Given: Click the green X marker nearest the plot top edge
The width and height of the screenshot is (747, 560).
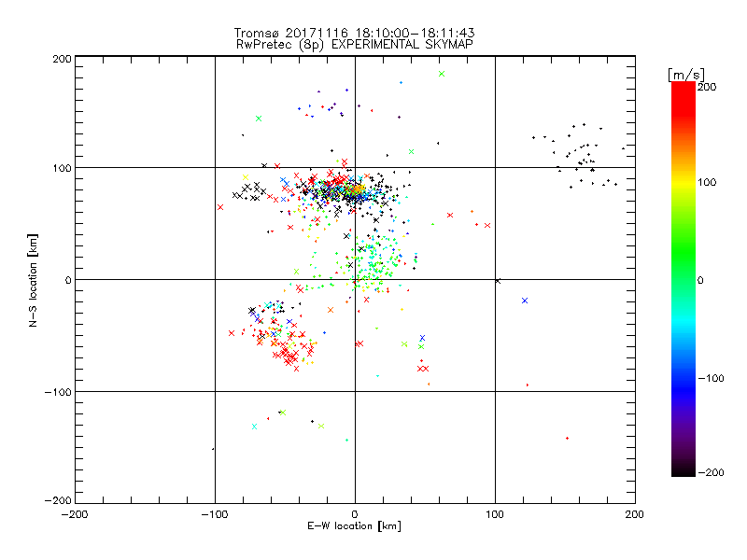Looking at the screenshot, I should click(x=442, y=74).
